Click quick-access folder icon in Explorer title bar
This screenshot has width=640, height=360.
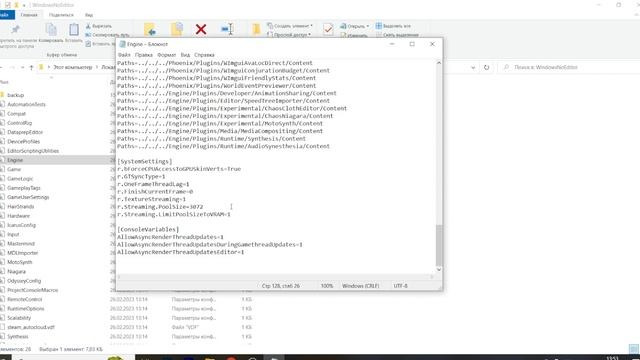point(16,5)
